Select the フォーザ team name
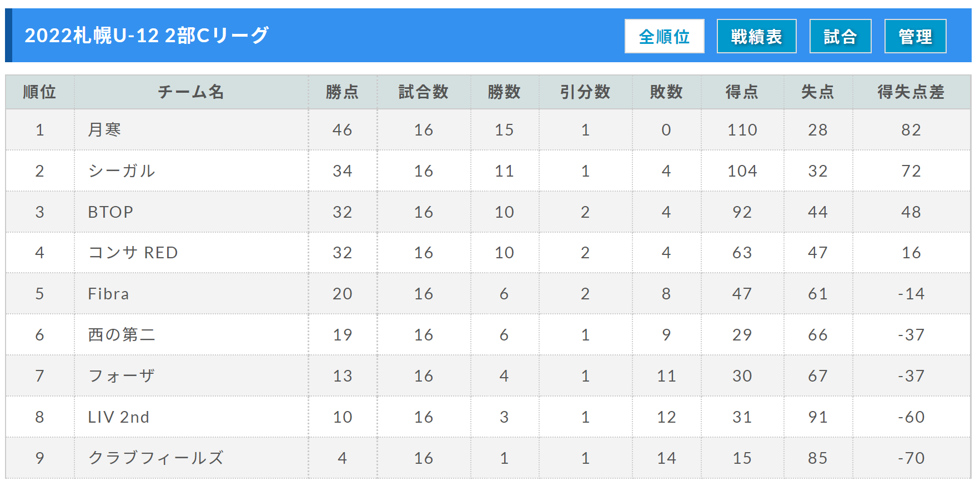The image size is (980, 486). pyautogui.click(x=122, y=375)
